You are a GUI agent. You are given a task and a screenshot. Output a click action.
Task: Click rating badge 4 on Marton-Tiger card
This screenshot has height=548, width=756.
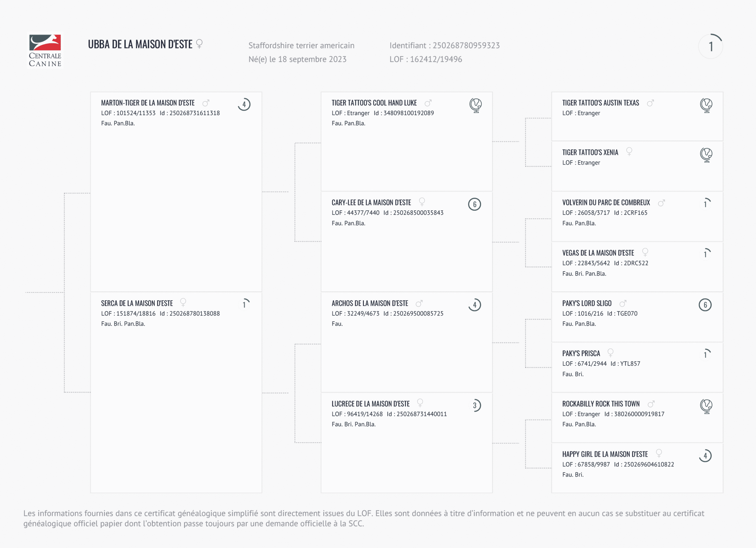(x=244, y=104)
